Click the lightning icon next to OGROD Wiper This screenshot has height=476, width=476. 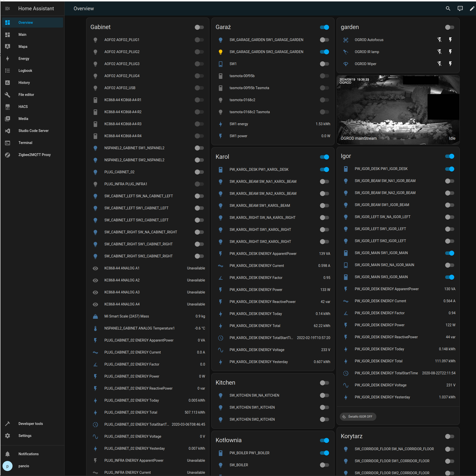tap(450, 64)
